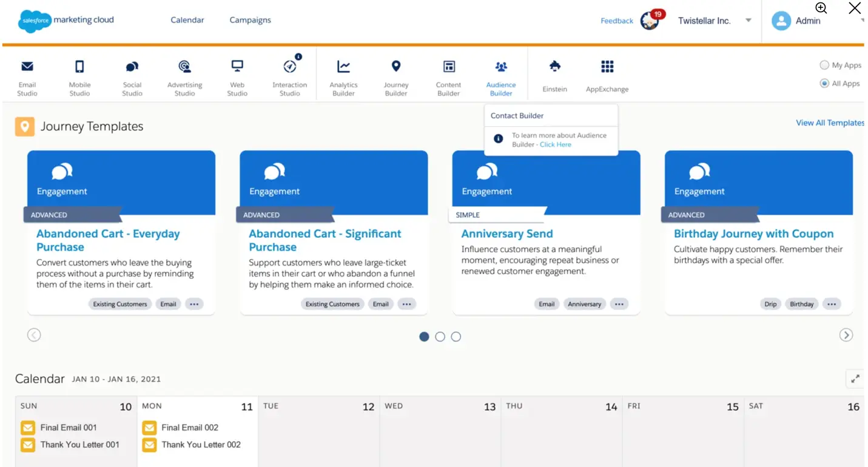Open Abandoned Cart - Significant Purchase template
Viewport: 868px width, 467px height.
point(325,240)
